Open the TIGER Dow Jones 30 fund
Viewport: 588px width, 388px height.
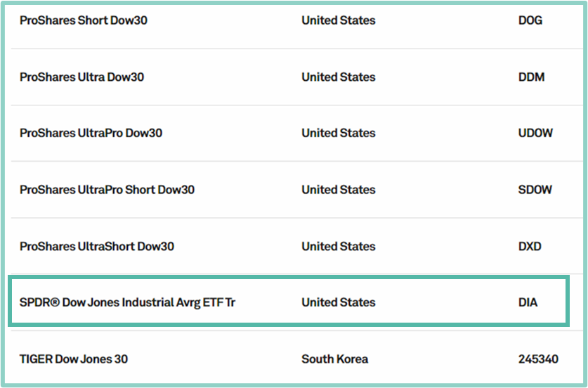74,358
